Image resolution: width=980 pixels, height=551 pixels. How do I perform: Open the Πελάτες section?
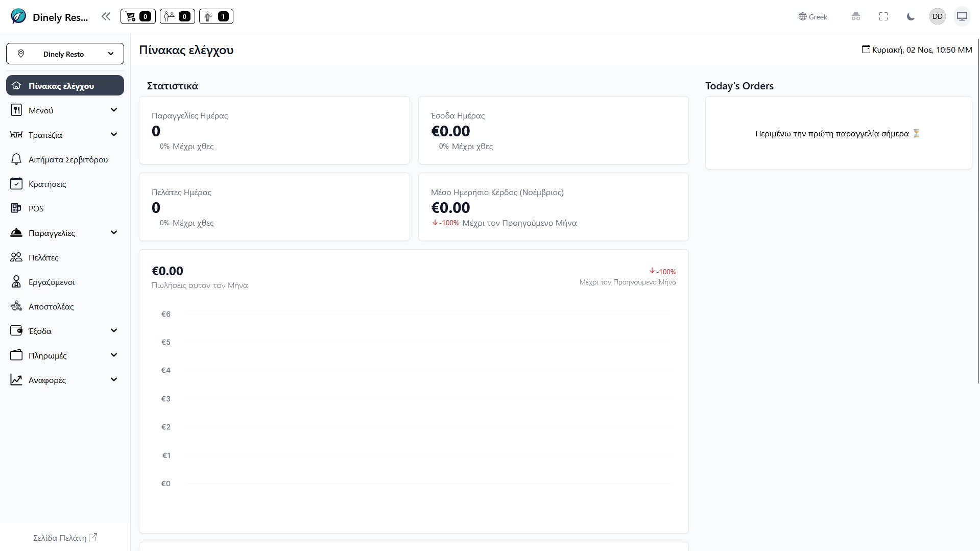pyautogui.click(x=45, y=257)
